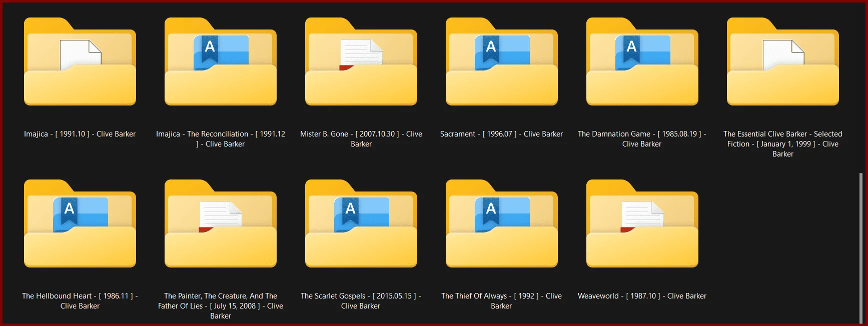Click the label "The Hellbound Heart - [ 1986.11 ]"
This screenshot has width=868, height=326.
click(x=78, y=296)
